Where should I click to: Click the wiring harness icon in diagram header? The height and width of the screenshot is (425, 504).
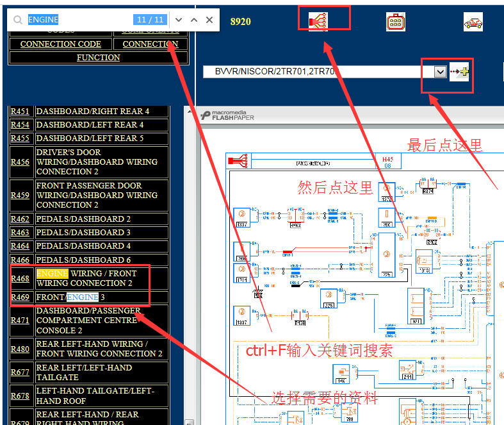click(238, 160)
